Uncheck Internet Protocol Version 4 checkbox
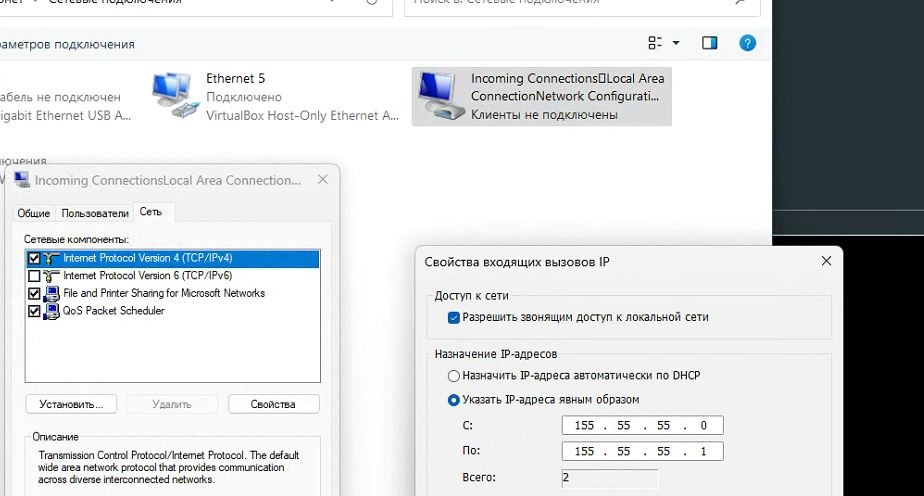 click(x=34, y=259)
